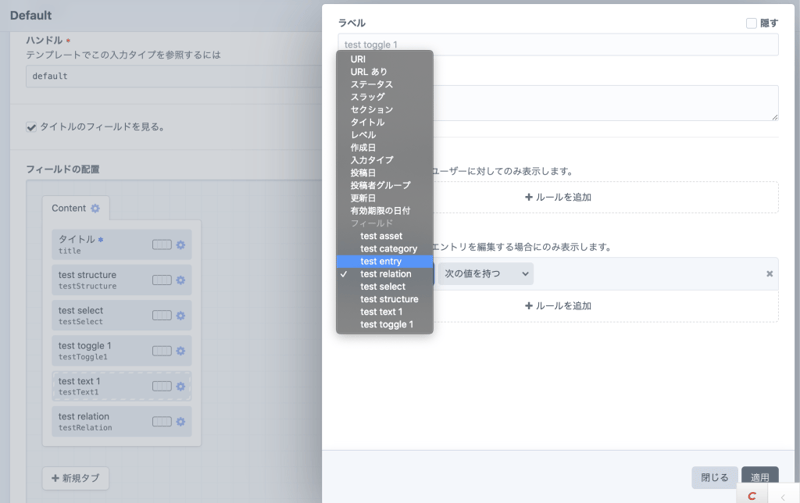
Task: Click the 閉じる close button
Action: coord(714,478)
